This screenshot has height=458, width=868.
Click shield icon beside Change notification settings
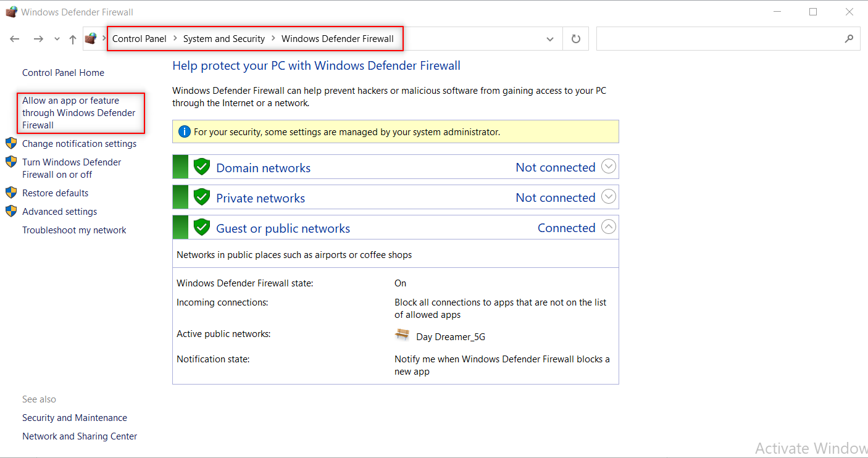pos(11,143)
